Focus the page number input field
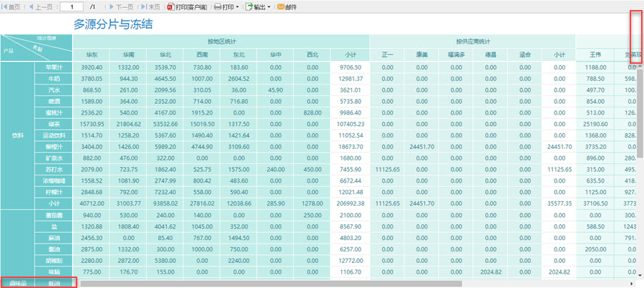This screenshot has height=288, width=644. pos(72,7)
